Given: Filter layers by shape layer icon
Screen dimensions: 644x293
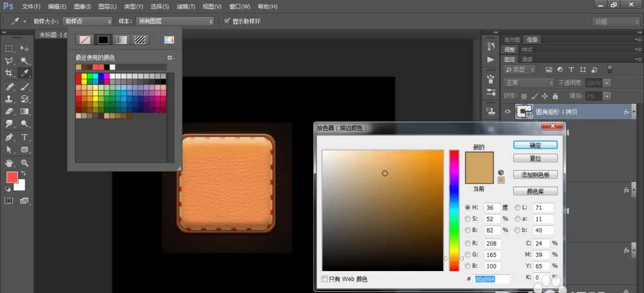Looking at the screenshot, I should point(583,70).
